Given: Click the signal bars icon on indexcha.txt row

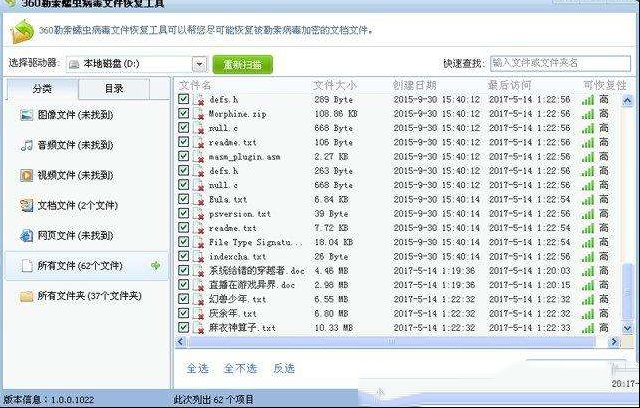Looking at the screenshot, I should (x=588, y=257).
